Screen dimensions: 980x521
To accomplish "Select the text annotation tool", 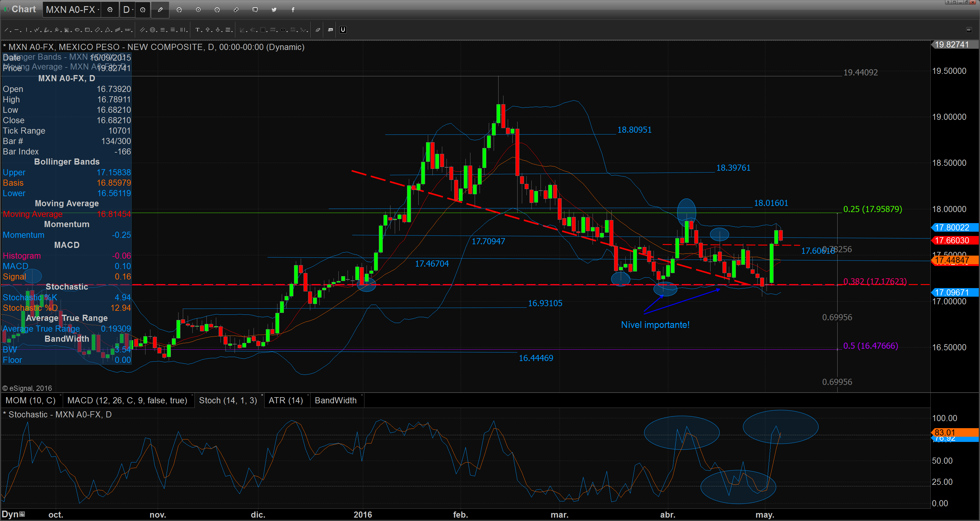I will [198, 30].
